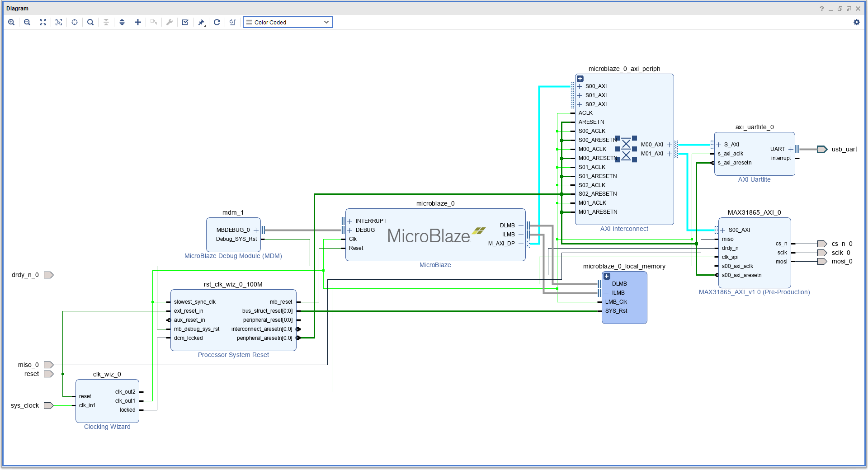
Task: Select the miso_0 input port symbol
Action: [x=48, y=365]
